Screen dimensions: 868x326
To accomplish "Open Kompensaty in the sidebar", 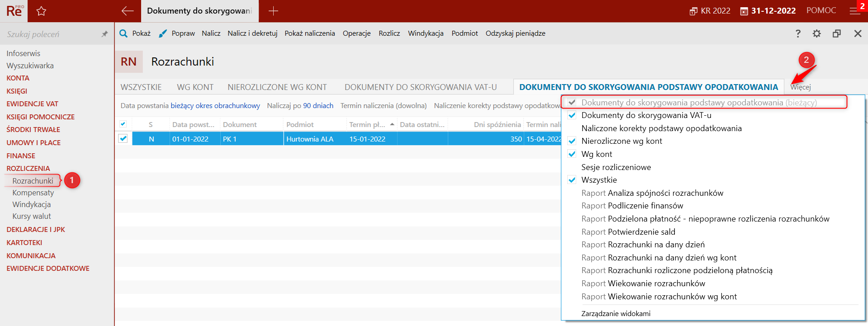I will (x=33, y=193).
